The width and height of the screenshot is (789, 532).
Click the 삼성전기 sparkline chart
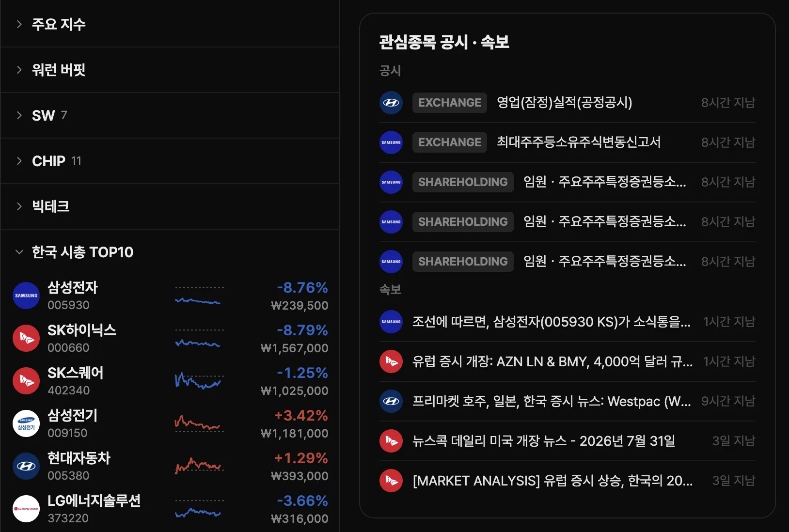pyautogui.click(x=199, y=423)
